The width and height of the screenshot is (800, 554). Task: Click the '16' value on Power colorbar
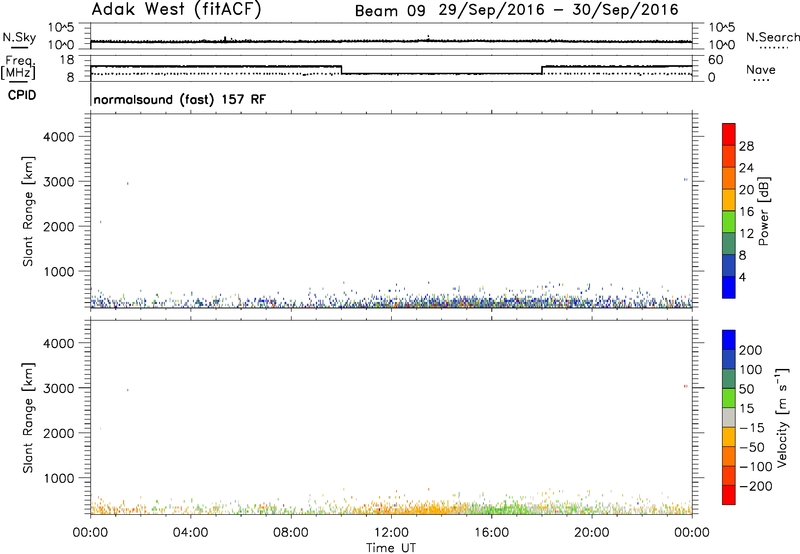(746, 212)
